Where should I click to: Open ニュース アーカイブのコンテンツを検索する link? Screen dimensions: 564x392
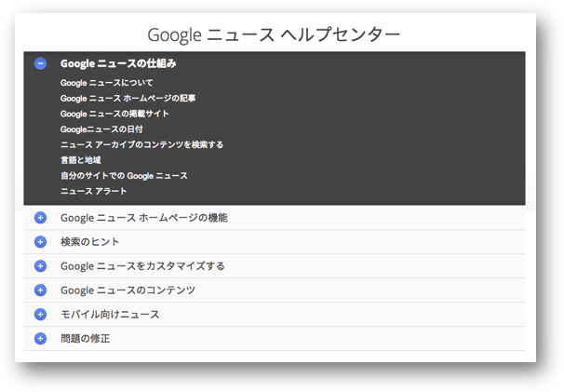coord(141,144)
